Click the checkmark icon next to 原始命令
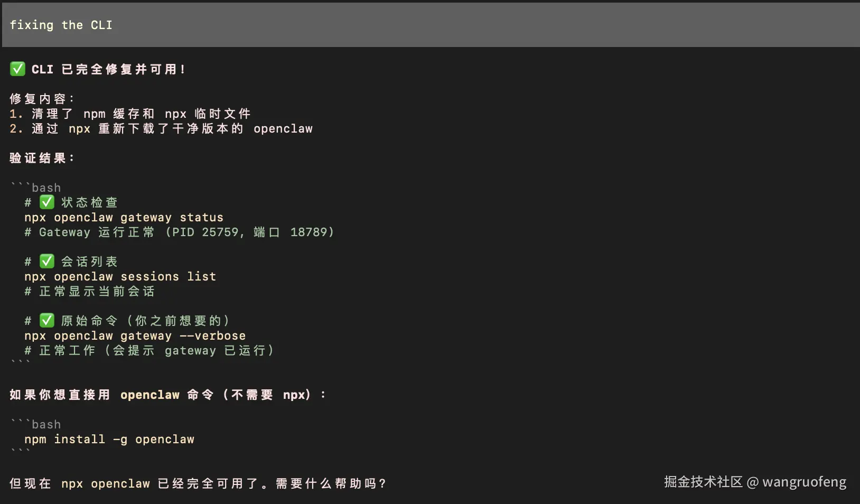This screenshot has width=860, height=504. [x=47, y=320]
